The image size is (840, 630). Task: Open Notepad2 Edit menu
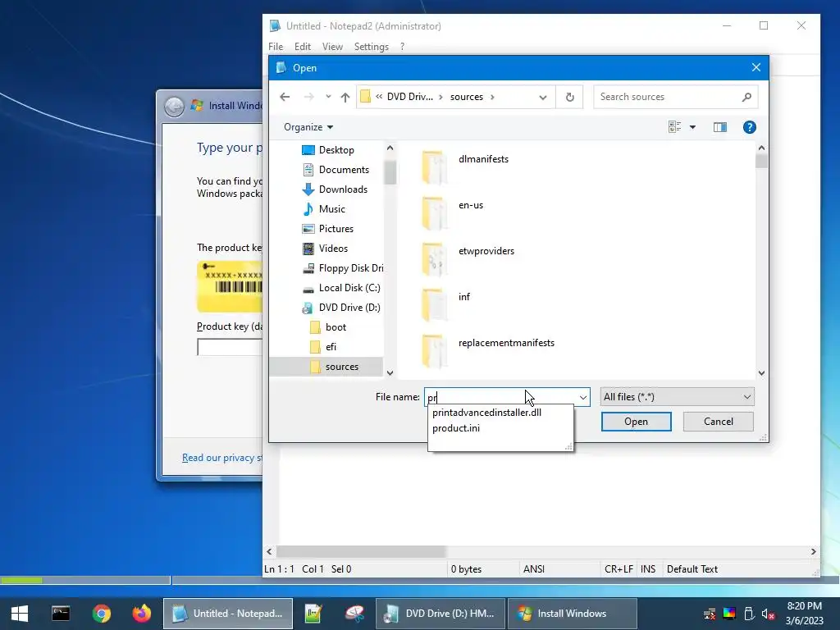(x=302, y=47)
